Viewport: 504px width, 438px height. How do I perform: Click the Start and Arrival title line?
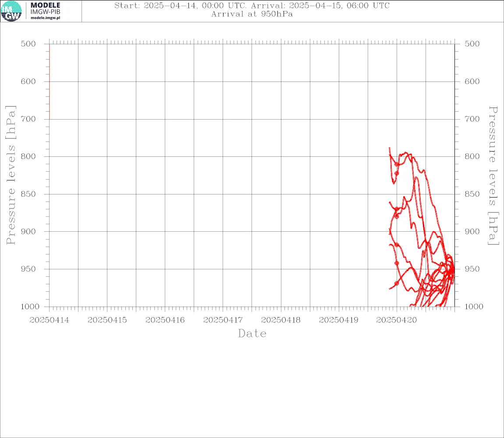[x=252, y=6]
